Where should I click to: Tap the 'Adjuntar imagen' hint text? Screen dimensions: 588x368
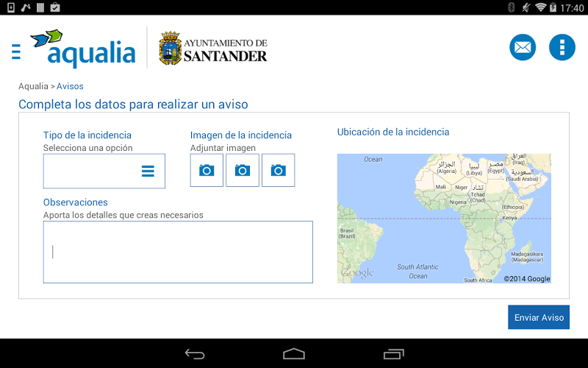point(223,148)
